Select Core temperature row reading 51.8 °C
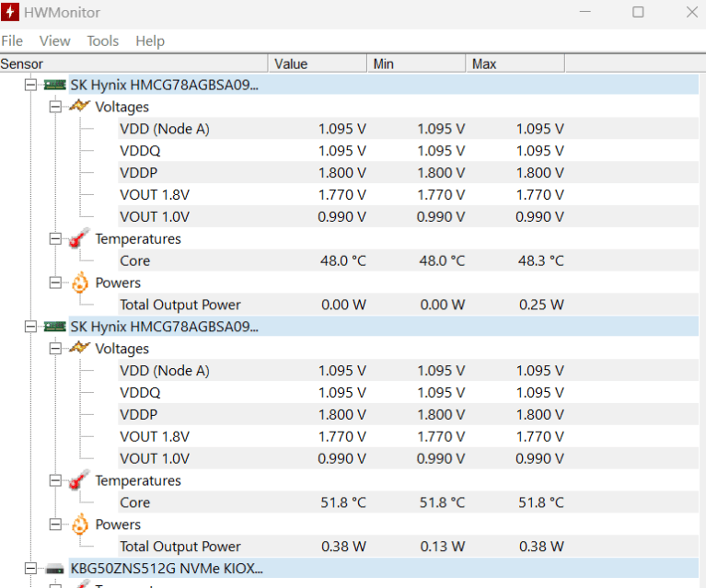The image size is (706, 588). tap(408, 502)
